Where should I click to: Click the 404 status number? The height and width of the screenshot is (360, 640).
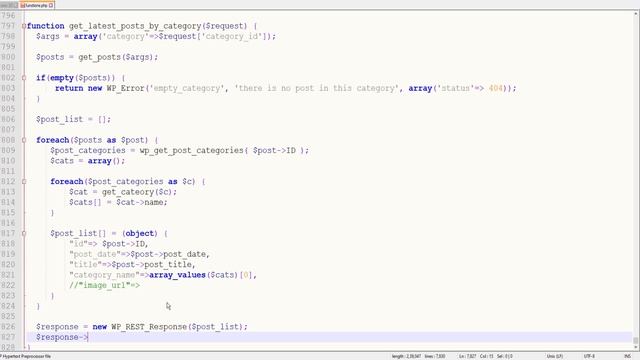click(496, 88)
